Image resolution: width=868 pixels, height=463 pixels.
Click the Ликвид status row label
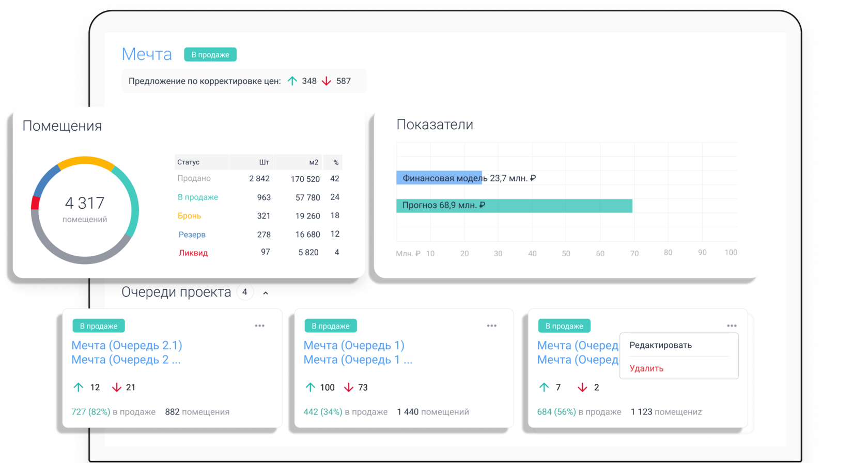pos(193,253)
